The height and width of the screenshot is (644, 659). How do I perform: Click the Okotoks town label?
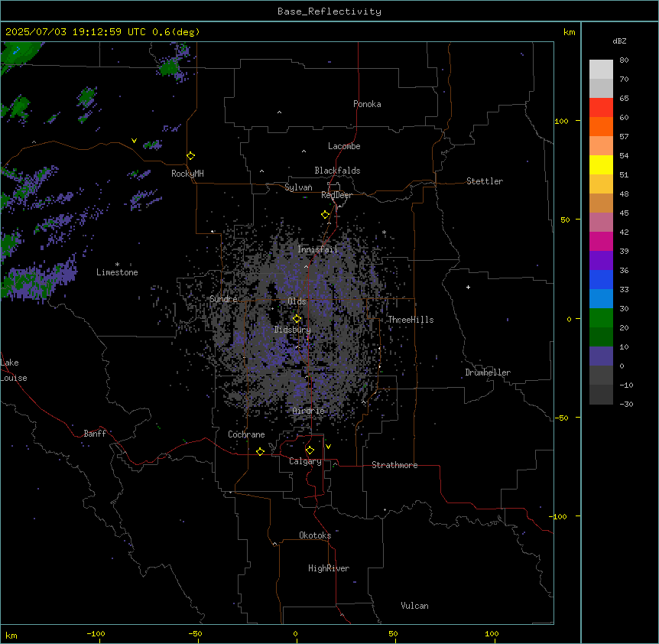(315, 535)
